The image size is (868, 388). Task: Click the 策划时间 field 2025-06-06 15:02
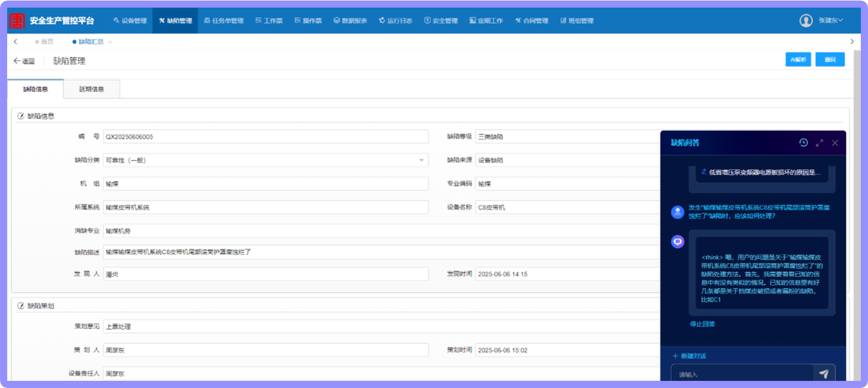click(568, 350)
